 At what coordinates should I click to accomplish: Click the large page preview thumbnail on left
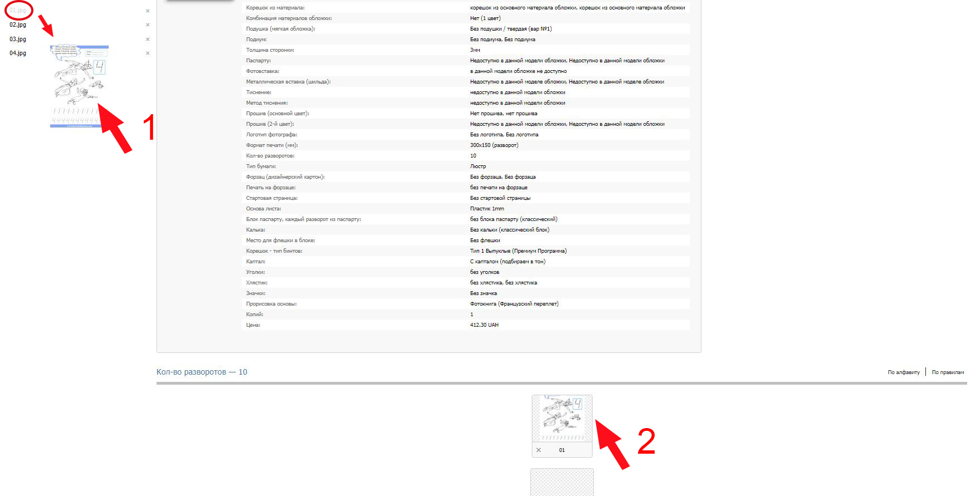tap(79, 86)
